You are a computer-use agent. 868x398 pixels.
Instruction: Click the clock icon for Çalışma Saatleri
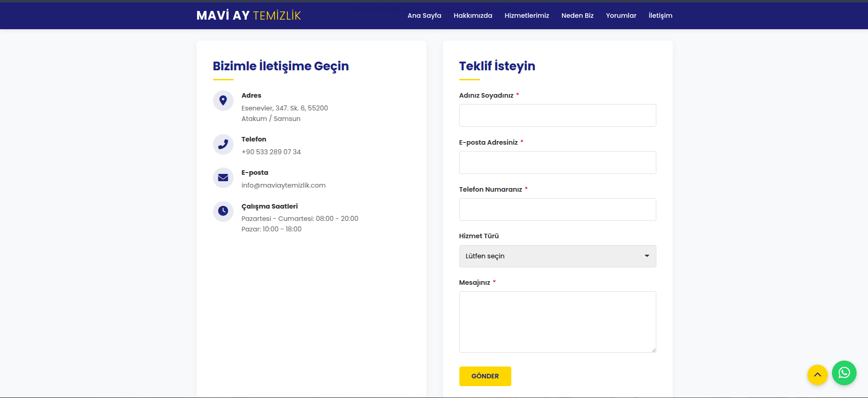223,211
